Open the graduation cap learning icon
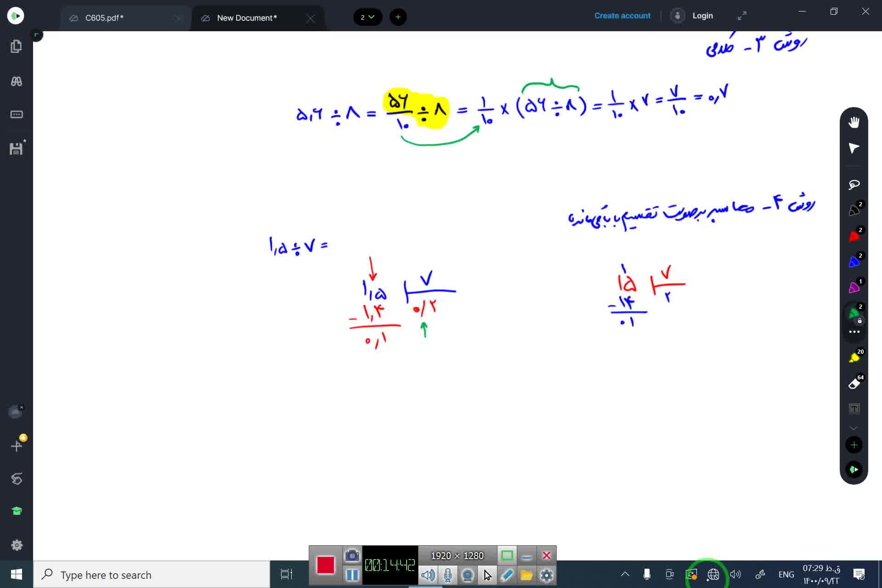The width and height of the screenshot is (882, 588). [17, 511]
